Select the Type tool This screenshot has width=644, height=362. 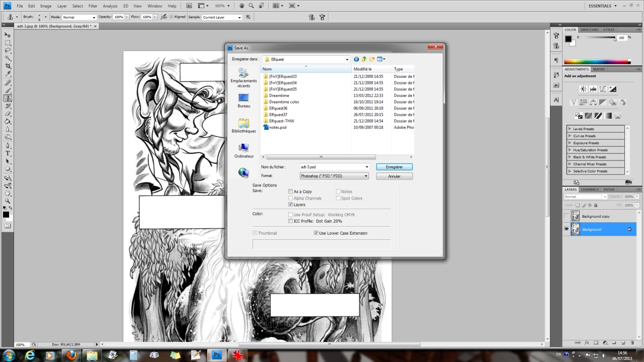click(x=8, y=153)
